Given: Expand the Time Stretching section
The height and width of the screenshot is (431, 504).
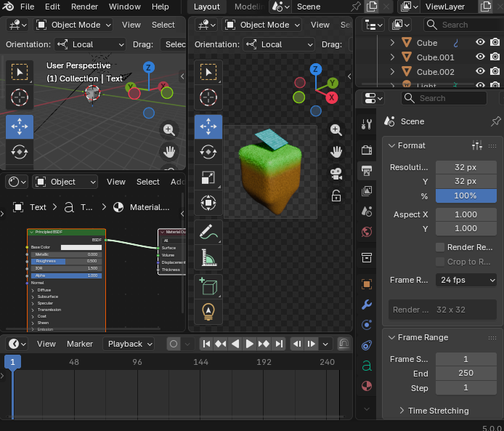Looking at the screenshot, I should tap(438, 411).
